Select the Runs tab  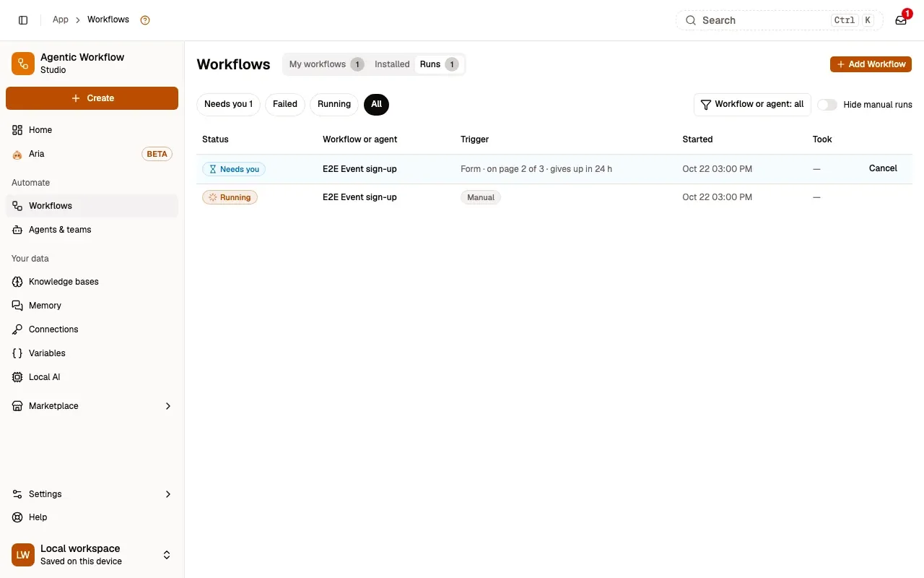pyautogui.click(x=439, y=64)
